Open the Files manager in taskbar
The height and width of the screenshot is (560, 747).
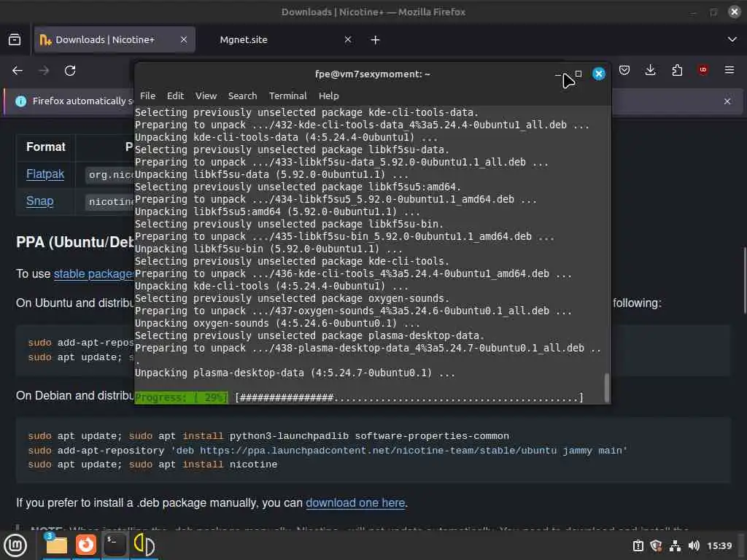pyautogui.click(x=56, y=545)
